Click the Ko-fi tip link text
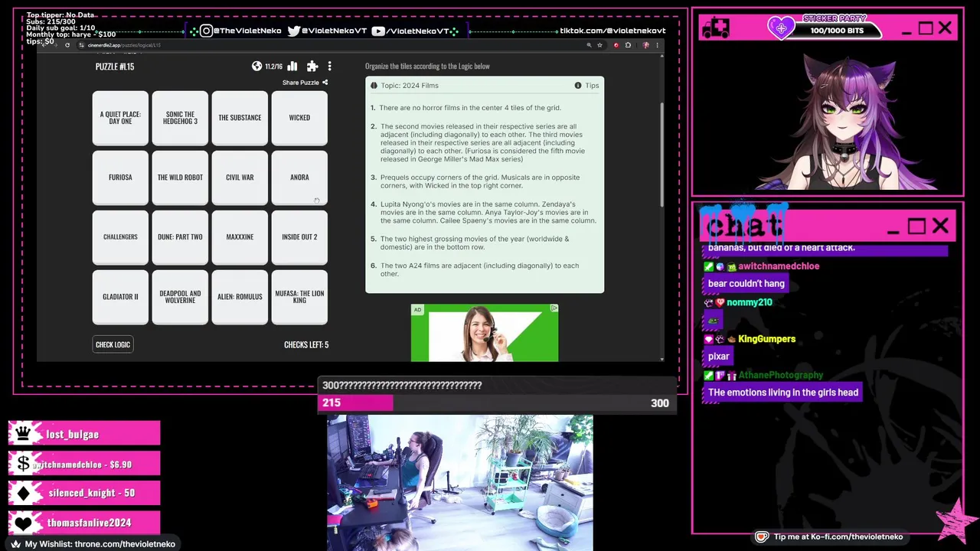This screenshot has width=980, height=551. pos(838,537)
